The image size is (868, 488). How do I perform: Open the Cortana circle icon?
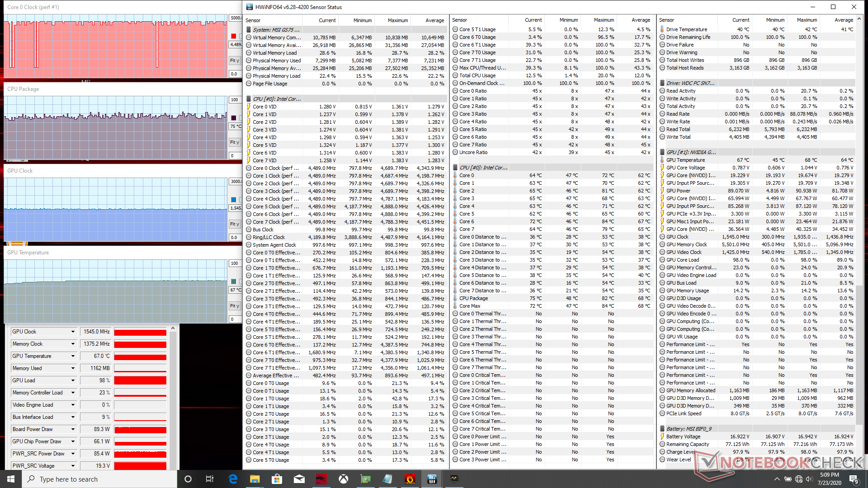(188, 479)
